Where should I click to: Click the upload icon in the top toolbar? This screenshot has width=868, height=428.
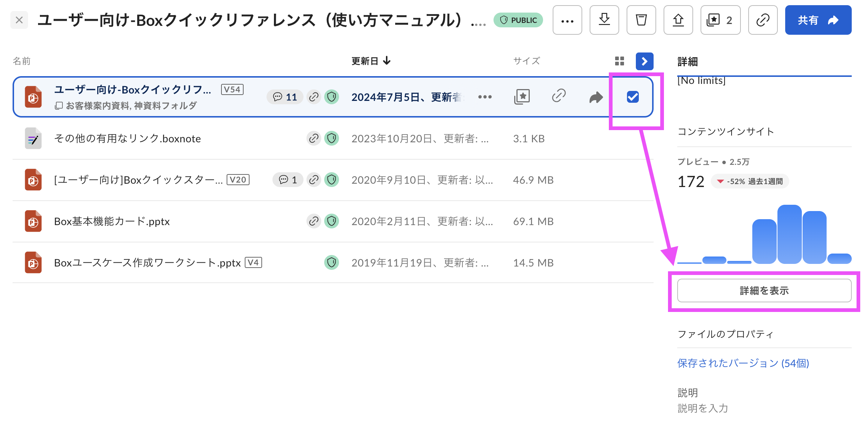(678, 20)
